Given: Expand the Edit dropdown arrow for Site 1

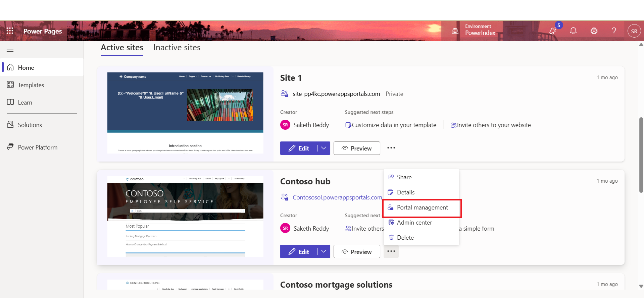Looking at the screenshot, I should (324, 148).
